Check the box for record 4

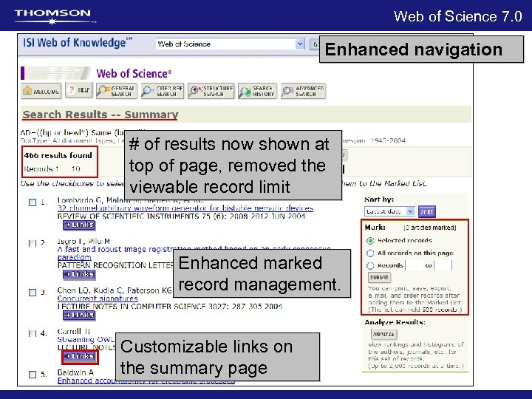coord(33,333)
